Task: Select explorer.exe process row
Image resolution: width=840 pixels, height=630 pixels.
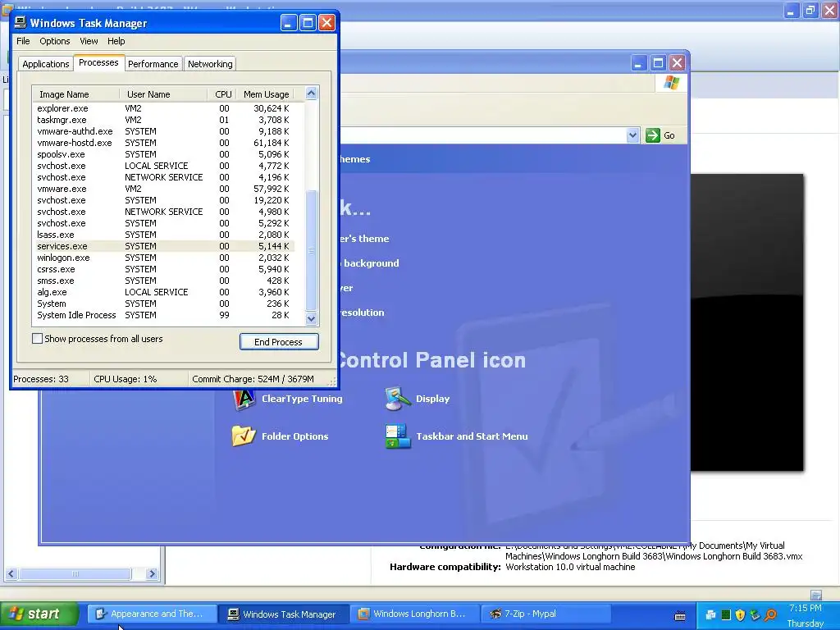Action: pyautogui.click(x=163, y=108)
